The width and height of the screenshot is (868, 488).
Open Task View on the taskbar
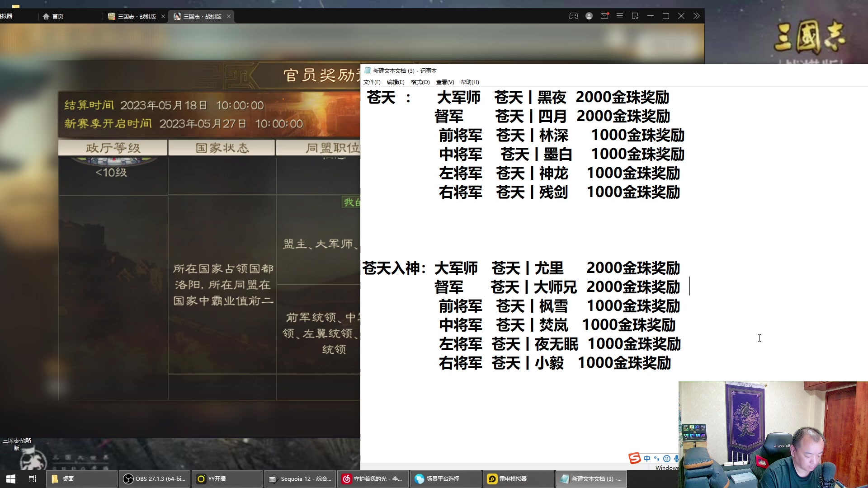[x=33, y=479]
